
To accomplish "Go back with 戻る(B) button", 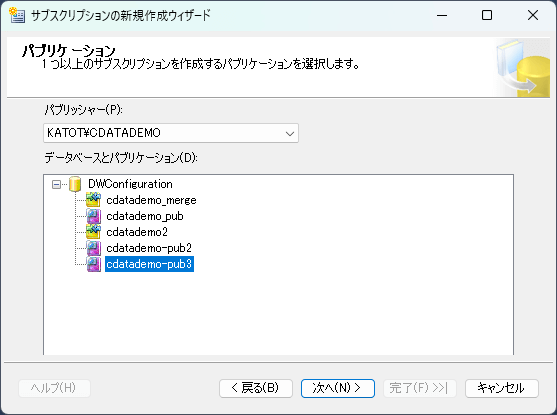I will (256, 388).
